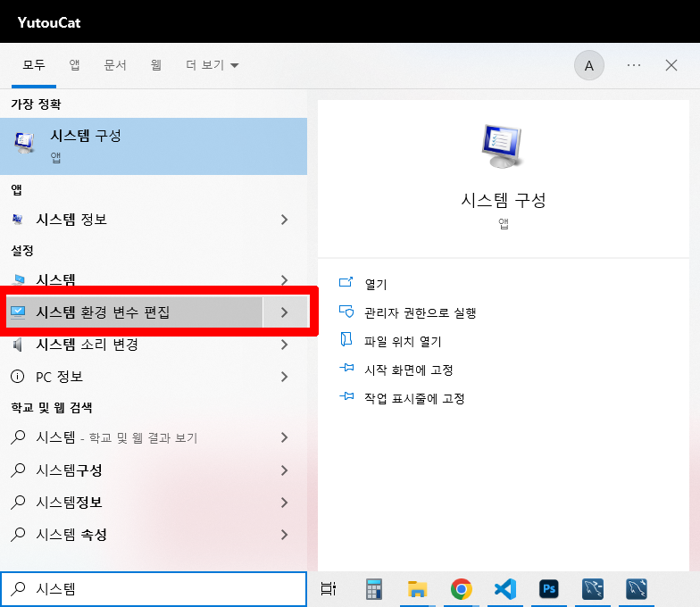
Task: Expand arrow for 시스템정보 suggestion
Action: pyautogui.click(x=284, y=502)
